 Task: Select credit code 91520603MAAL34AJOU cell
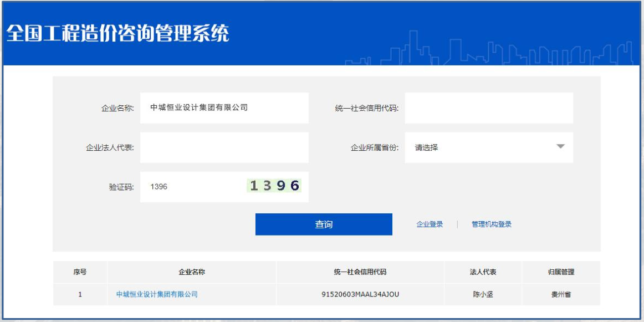coord(360,294)
